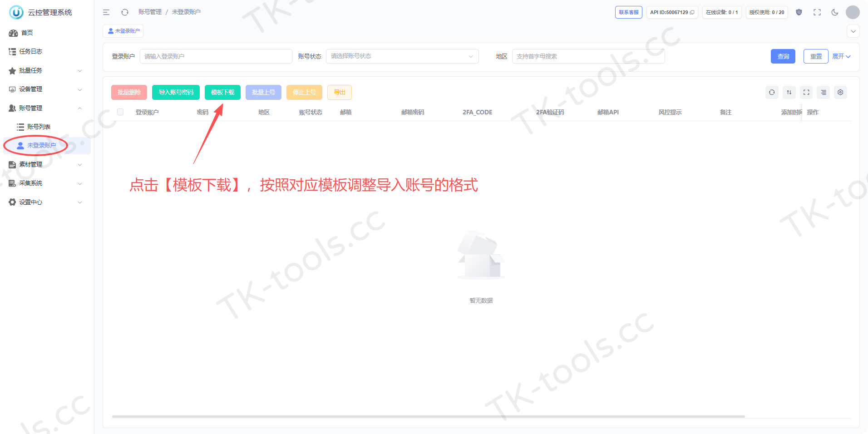The height and width of the screenshot is (434, 868).
Task: Open 任务日志 task log menu
Action: click(x=47, y=51)
